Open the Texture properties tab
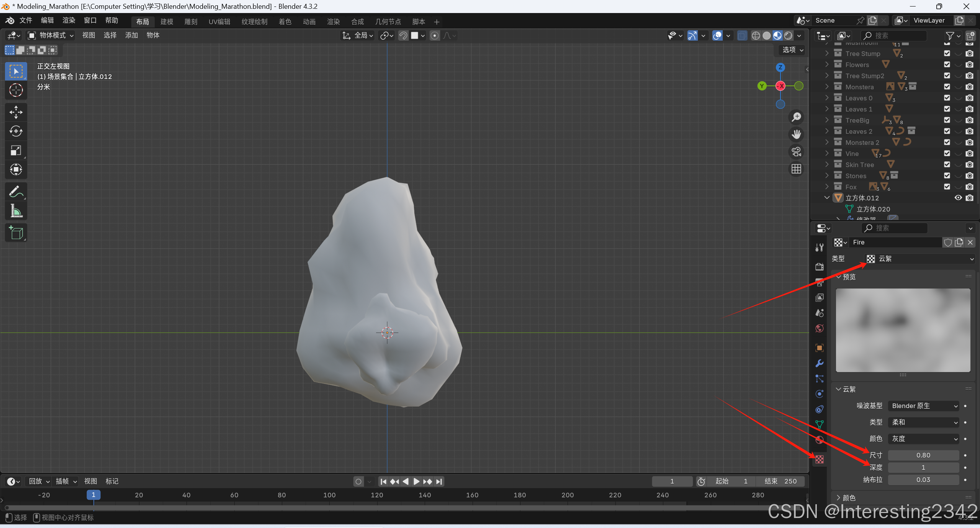 [x=819, y=459]
